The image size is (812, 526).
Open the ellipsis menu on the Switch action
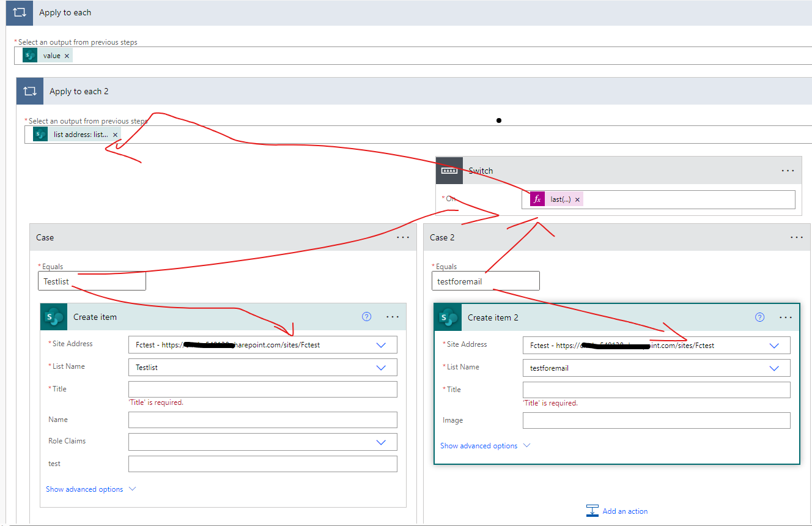[788, 171]
